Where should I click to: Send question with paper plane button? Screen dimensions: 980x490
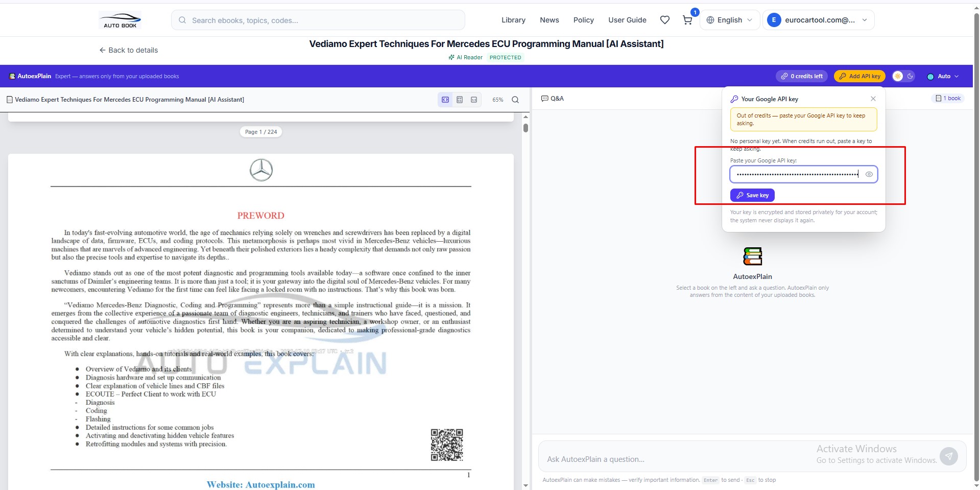coord(949,456)
